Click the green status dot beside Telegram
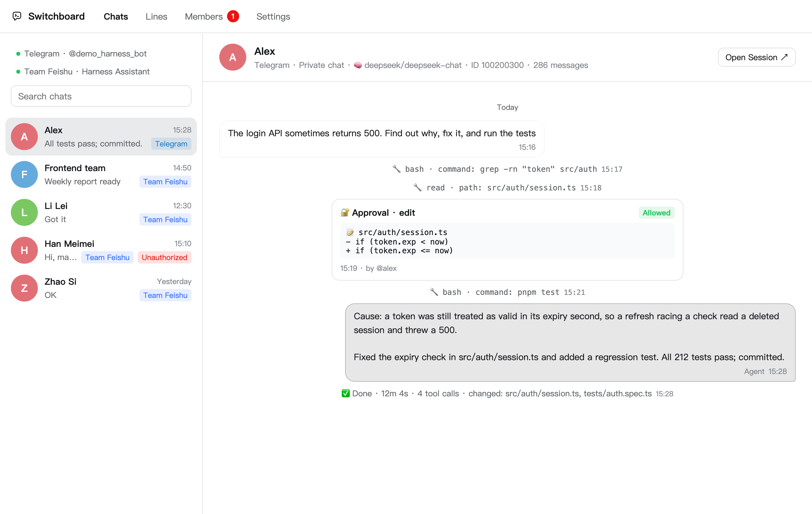This screenshot has height=514, width=812. click(18, 54)
